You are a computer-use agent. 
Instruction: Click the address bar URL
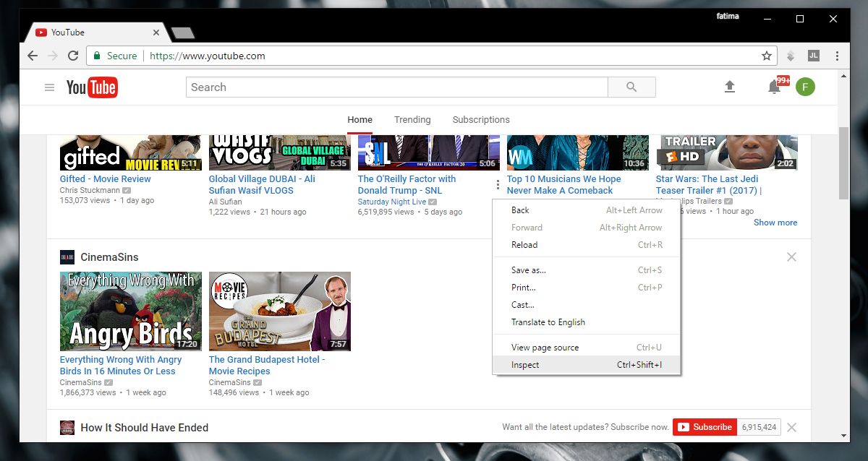click(x=208, y=56)
